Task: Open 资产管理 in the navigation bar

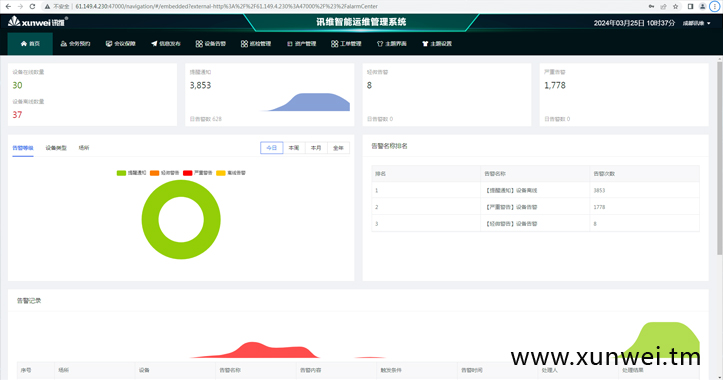Action: click(302, 44)
